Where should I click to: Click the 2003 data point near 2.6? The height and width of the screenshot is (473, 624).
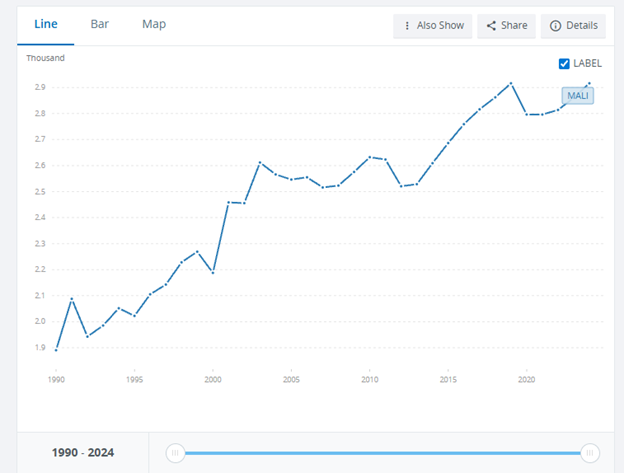coord(260,162)
